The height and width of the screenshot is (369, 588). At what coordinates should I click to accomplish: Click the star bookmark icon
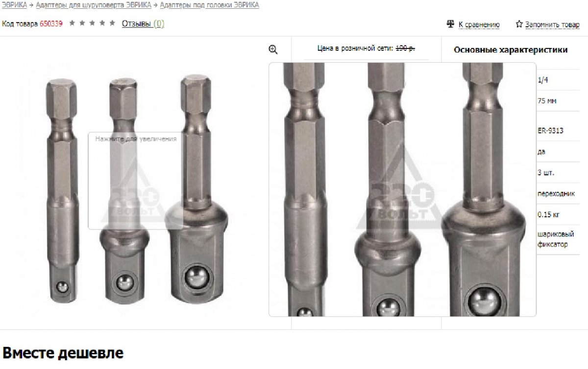519,24
